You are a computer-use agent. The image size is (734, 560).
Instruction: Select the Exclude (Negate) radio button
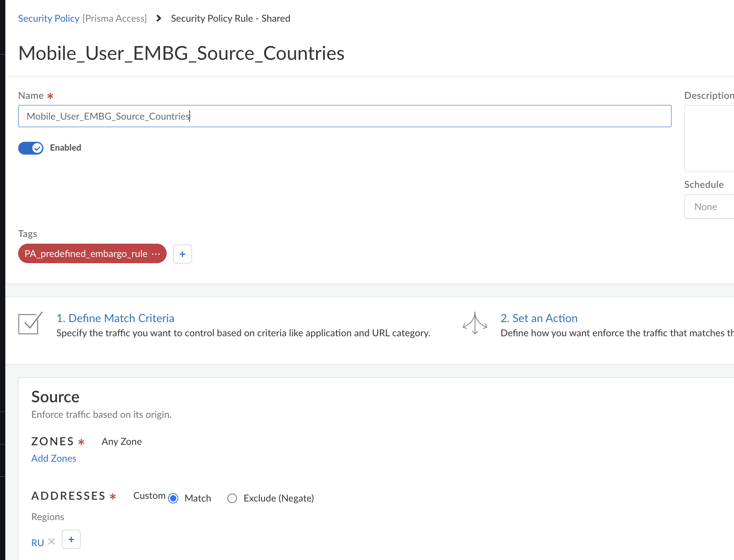tap(232, 498)
